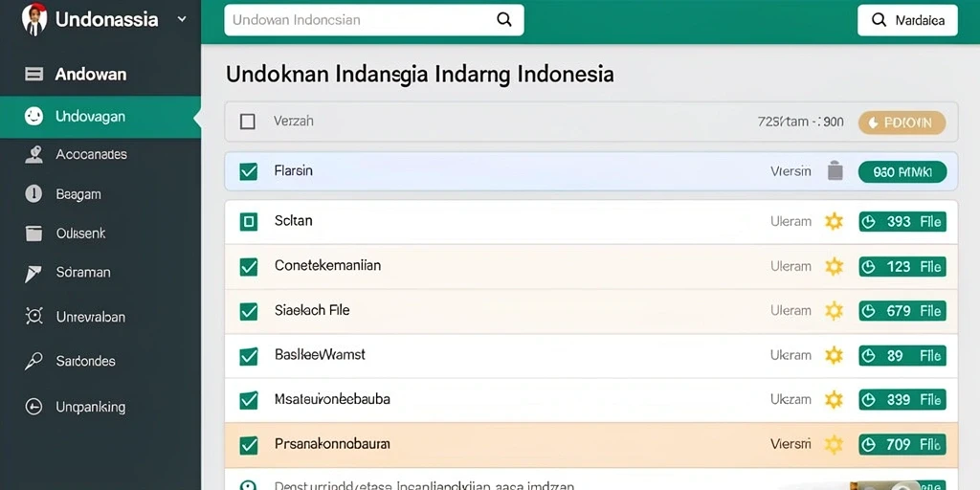Viewport: 980px width, 490px height.
Task: Click the Soraman send arrow icon
Action: click(x=33, y=273)
